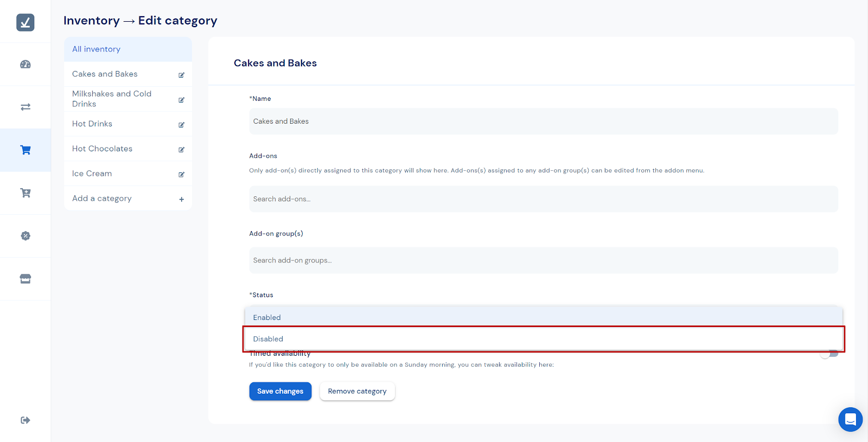Viewport: 868px width, 442px height.
Task: Click the Remove category button
Action: click(357, 391)
